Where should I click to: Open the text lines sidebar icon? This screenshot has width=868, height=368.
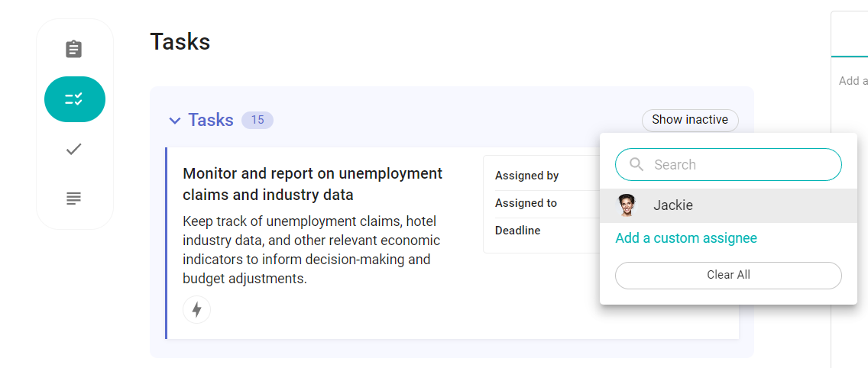[x=73, y=198]
